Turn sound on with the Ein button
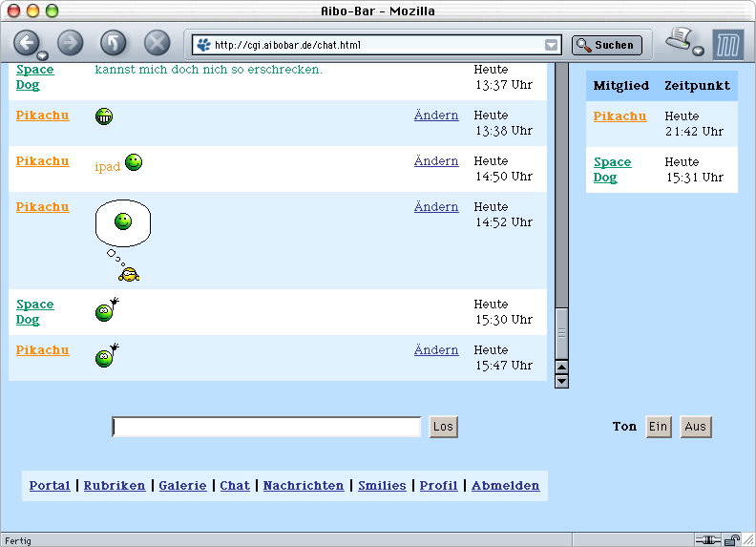 (659, 427)
